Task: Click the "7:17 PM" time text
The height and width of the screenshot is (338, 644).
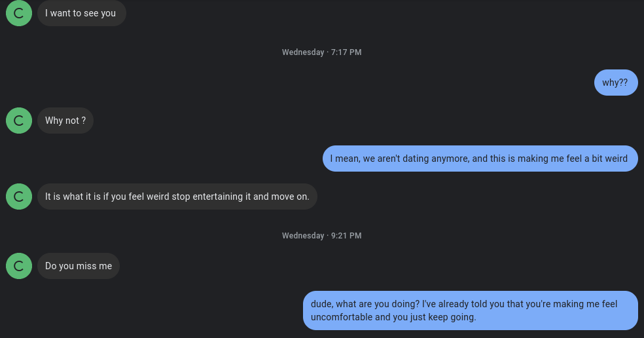Action: (346, 52)
